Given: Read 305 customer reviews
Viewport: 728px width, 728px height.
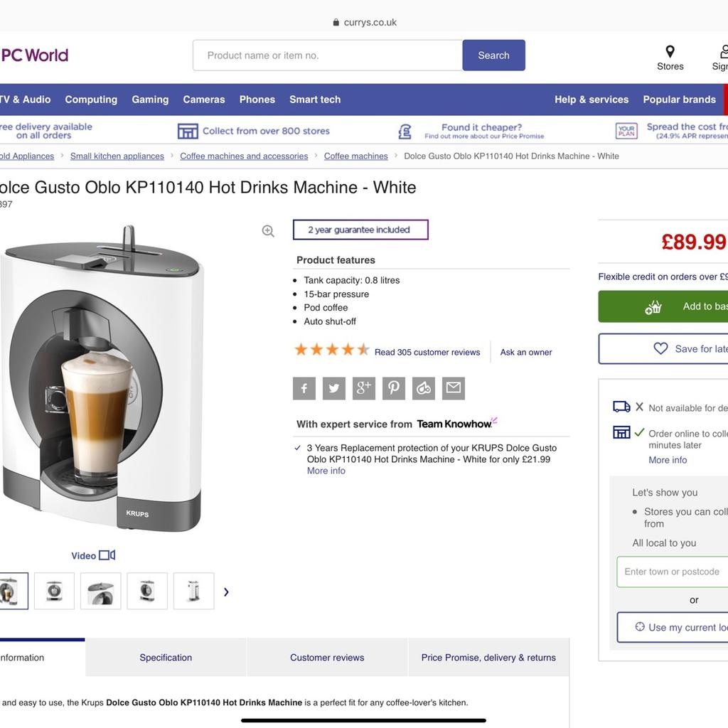Looking at the screenshot, I should (426, 352).
